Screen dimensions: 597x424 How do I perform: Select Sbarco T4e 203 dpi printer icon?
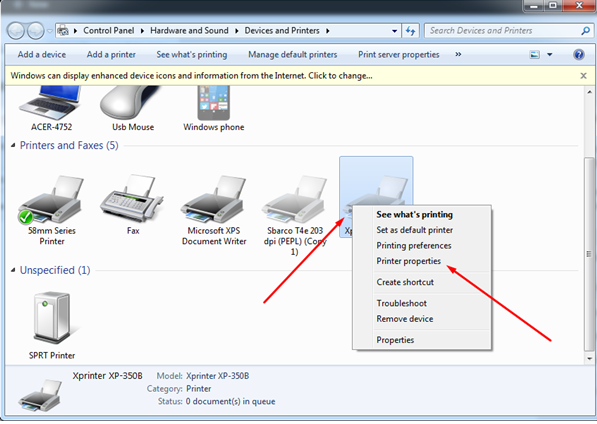point(295,199)
